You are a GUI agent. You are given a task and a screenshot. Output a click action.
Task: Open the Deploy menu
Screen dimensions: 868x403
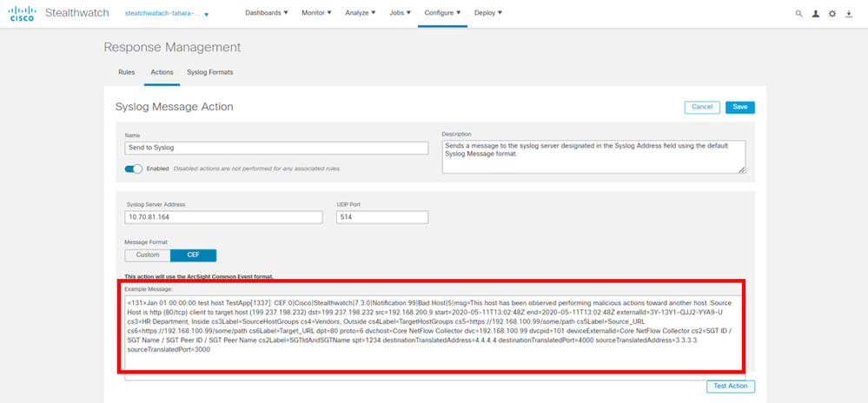point(488,13)
